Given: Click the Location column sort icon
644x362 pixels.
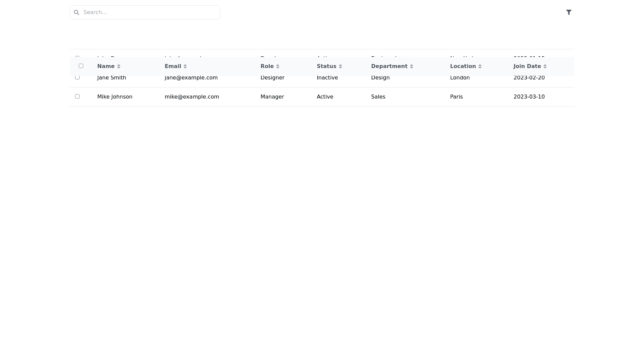Looking at the screenshot, I should pos(480,66).
